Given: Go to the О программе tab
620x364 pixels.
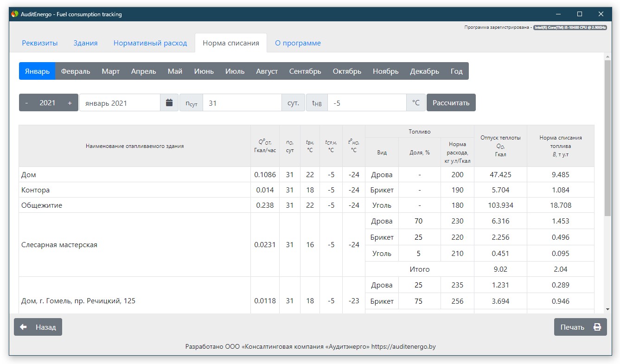Looking at the screenshot, I should (x=298, y=43).
